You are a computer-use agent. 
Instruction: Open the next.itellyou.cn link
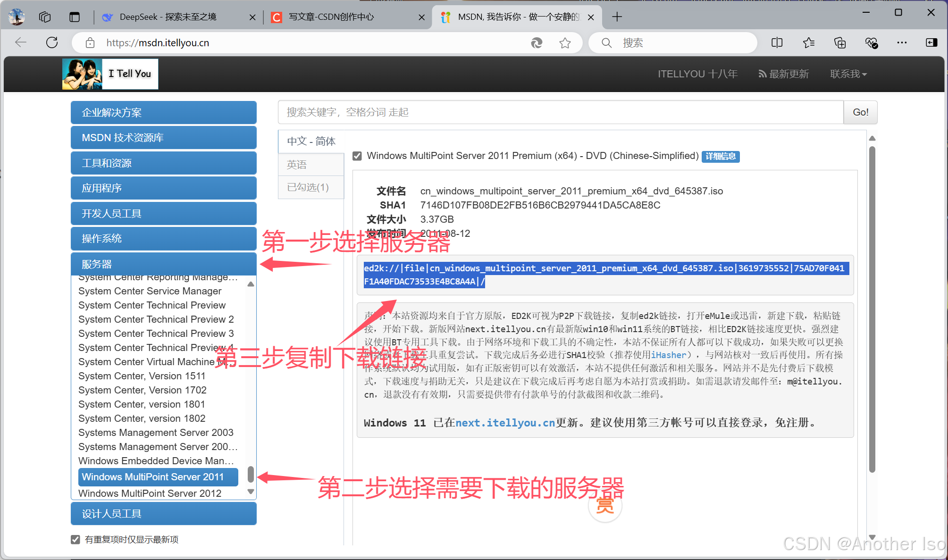(x=505, y=423)
